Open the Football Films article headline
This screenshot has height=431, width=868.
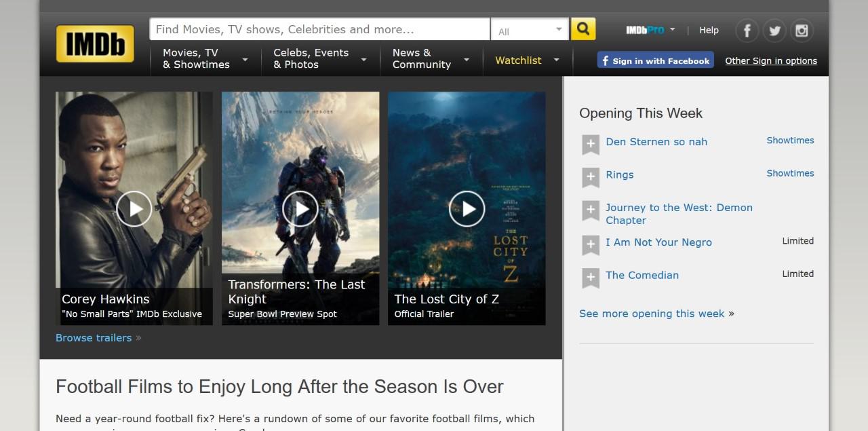tap(279, 387)
